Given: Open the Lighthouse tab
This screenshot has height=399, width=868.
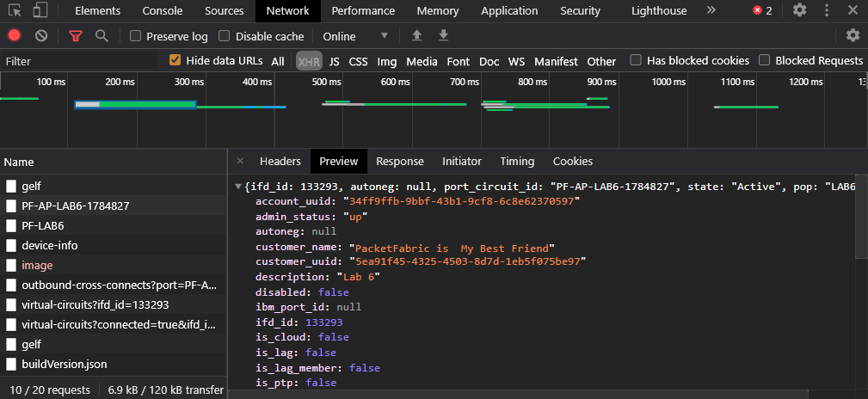Looking at the screenshot, I should tap(659, 10).
